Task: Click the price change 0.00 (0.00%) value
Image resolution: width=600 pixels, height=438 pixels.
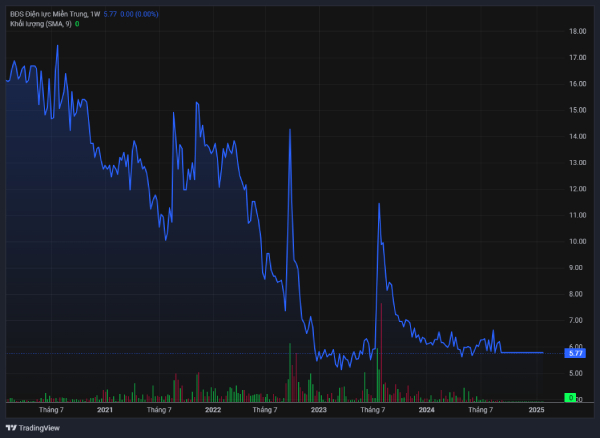Action: pyautogui.click(x=139, y=14)
